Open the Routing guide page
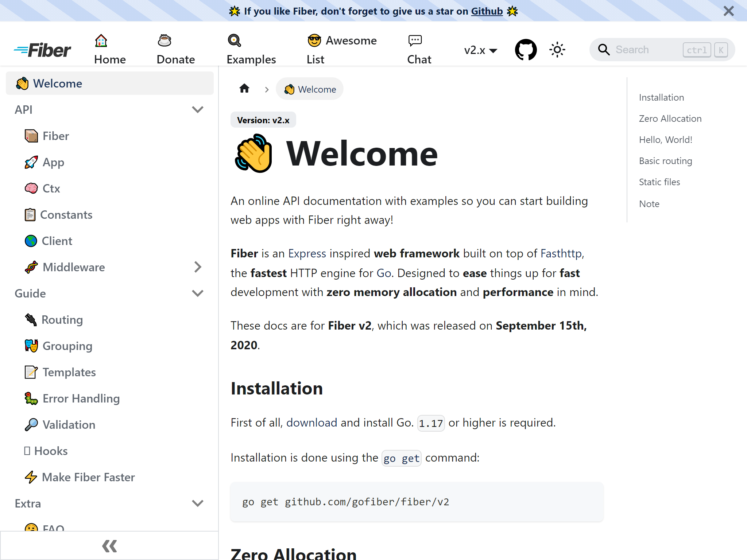Screen dimensions: 747x560 point(62,320)
